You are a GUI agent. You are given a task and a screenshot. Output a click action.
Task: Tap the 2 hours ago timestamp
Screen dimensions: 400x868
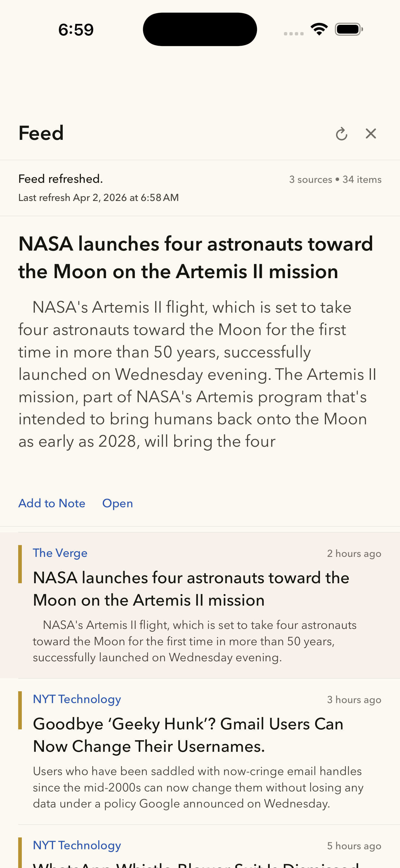(x=354, y=554)
